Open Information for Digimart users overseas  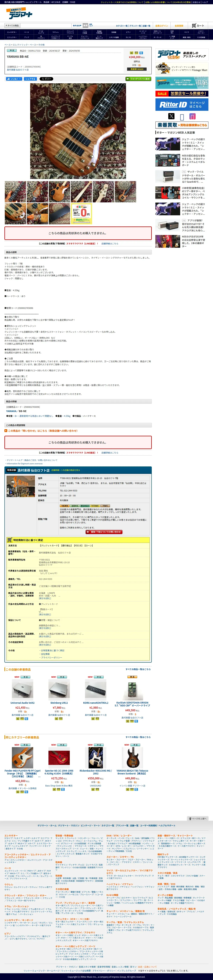coord(25,463)
